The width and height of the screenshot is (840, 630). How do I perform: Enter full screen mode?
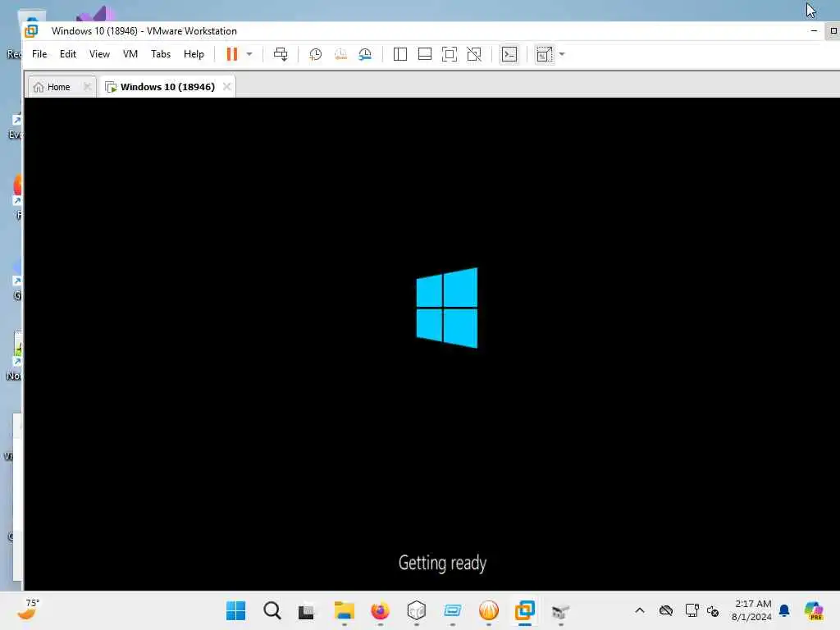click(x=450, y=54)
